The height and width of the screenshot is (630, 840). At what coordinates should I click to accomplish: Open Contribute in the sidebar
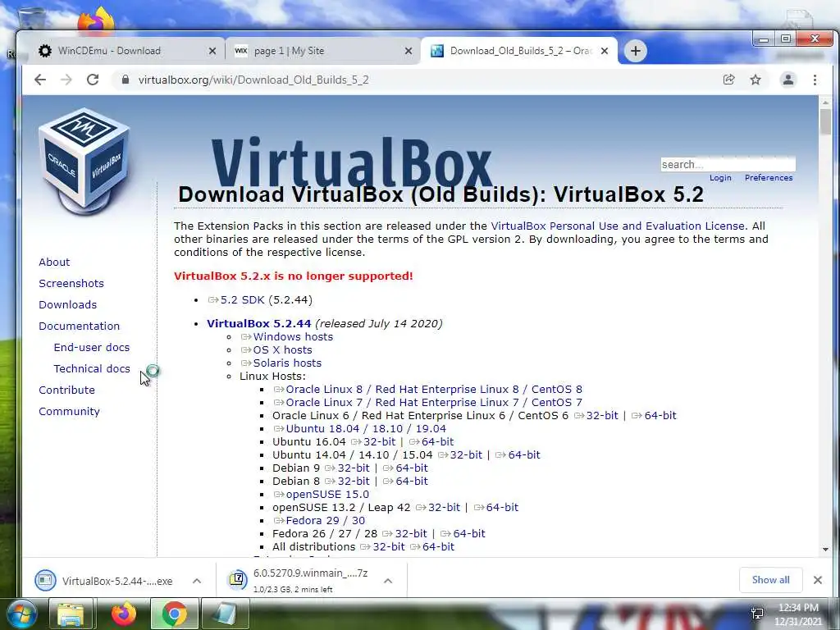66,390
